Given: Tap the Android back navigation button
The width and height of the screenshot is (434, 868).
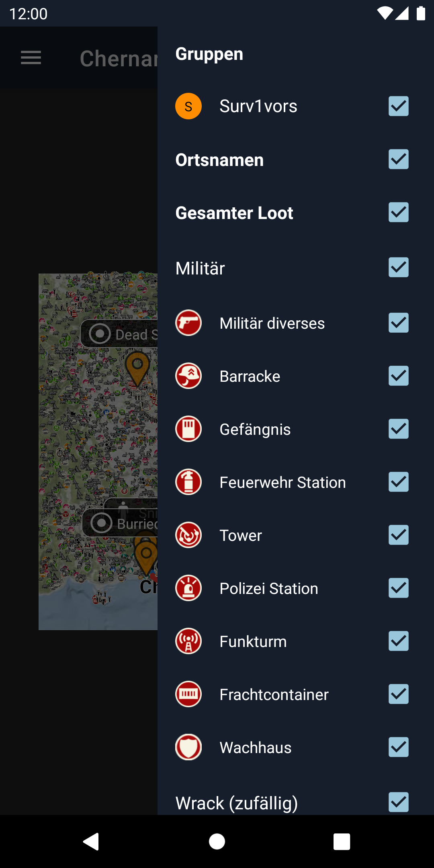Looking at the screenshot, I should coord(91,841).
